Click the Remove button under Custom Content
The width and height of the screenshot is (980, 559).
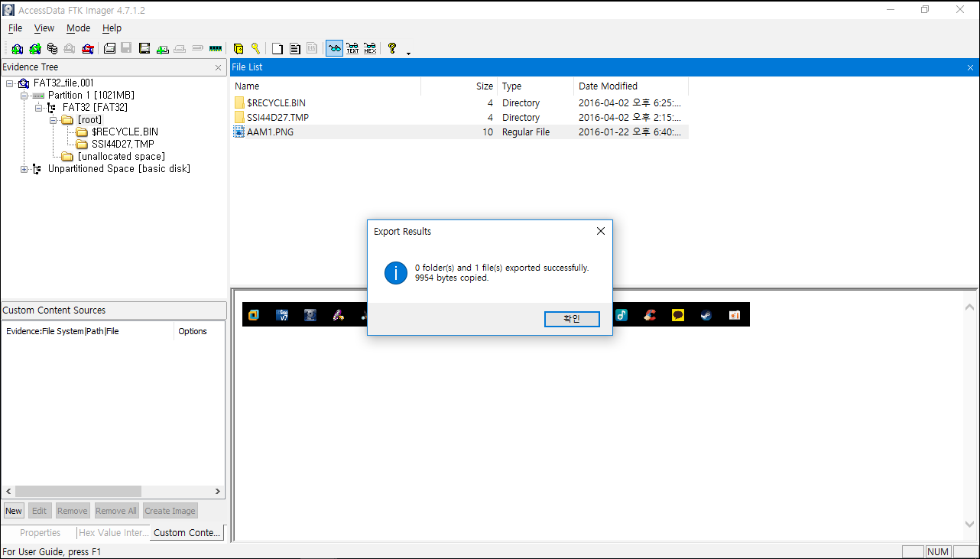pos(73,511)
